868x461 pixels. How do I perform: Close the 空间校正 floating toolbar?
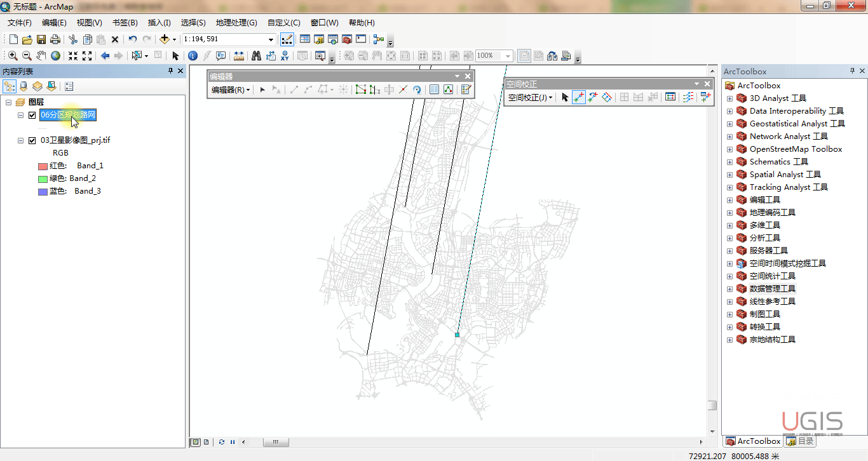pyautogui.click(x=707, y=84)
